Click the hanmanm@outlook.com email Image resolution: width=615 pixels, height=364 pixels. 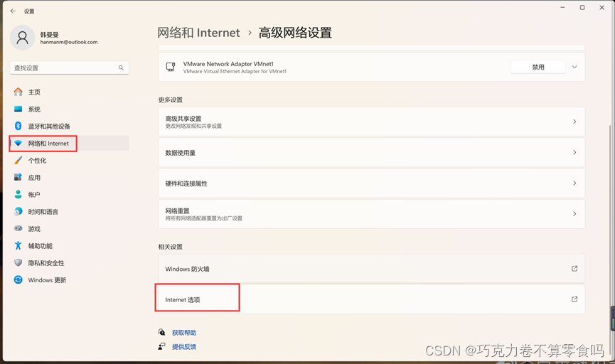[69, 42]
